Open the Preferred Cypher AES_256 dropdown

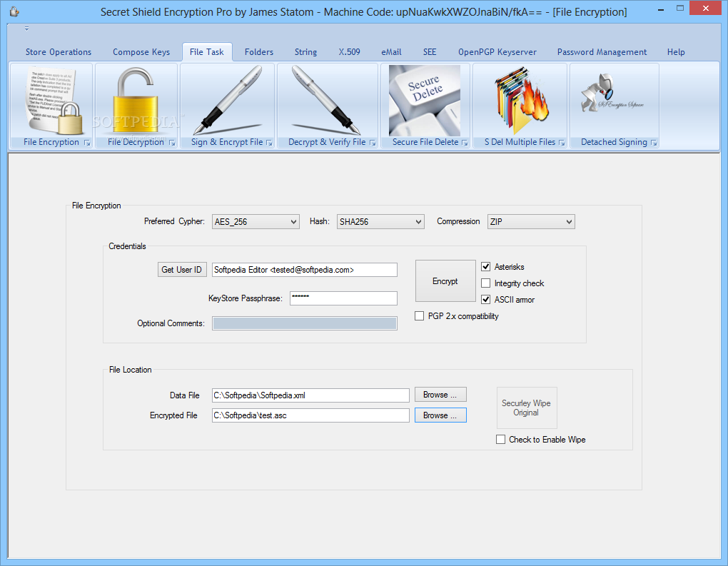click(x=256, y=222)
